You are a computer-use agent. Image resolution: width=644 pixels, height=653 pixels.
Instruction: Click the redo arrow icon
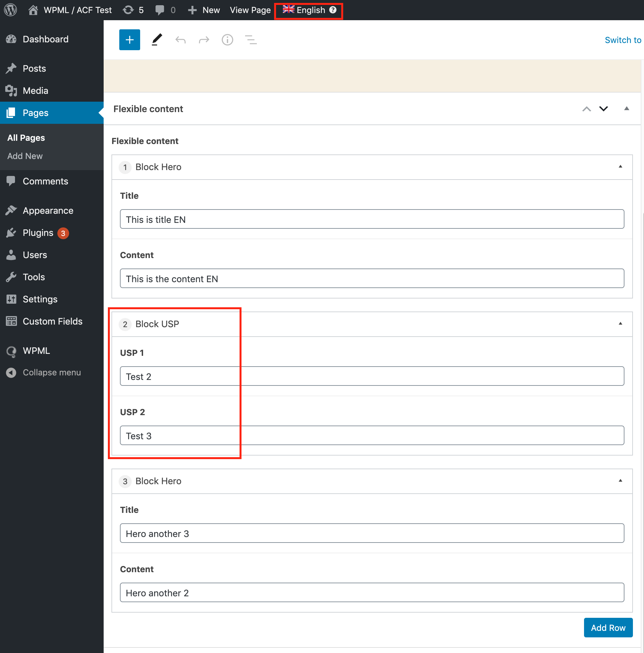coord(204,40)
